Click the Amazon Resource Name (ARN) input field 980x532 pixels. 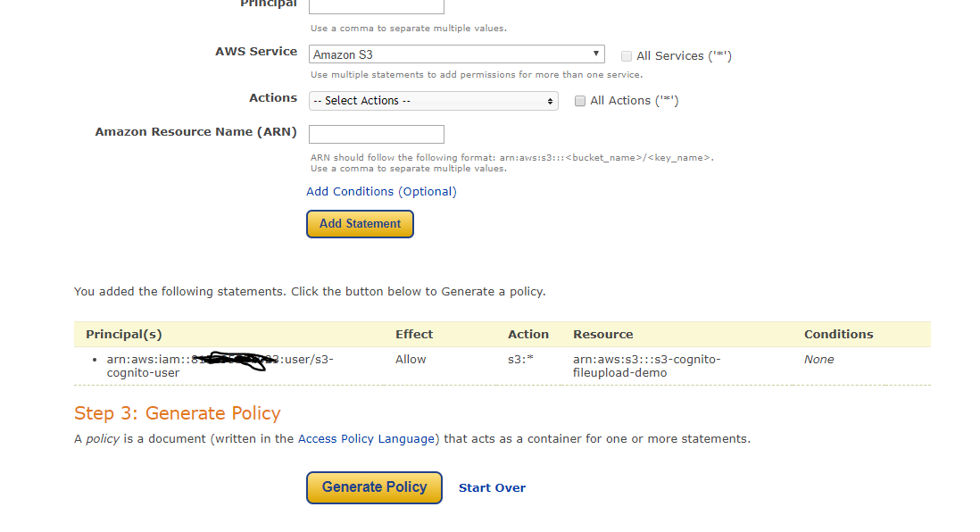[376, 134]
